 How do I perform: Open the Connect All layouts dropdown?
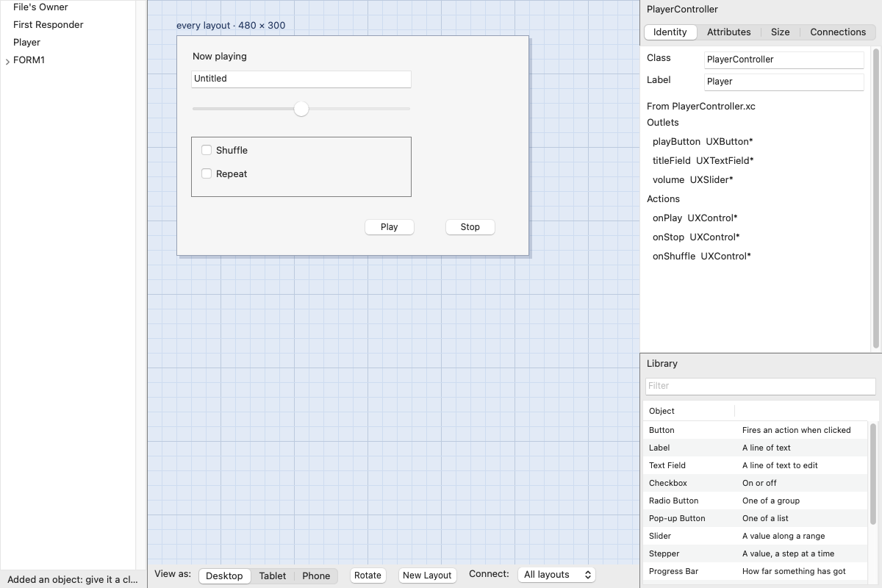(556, 575)
